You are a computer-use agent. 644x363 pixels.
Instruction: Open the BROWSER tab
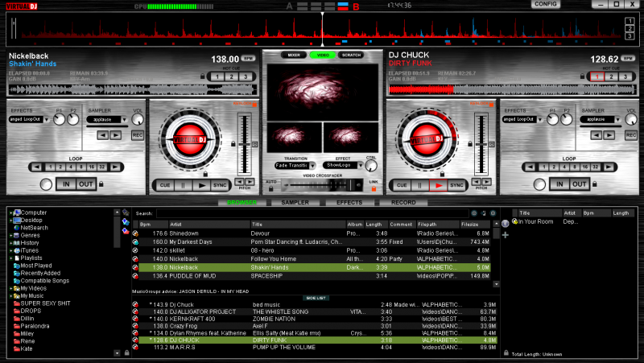[x=242, y=203]
